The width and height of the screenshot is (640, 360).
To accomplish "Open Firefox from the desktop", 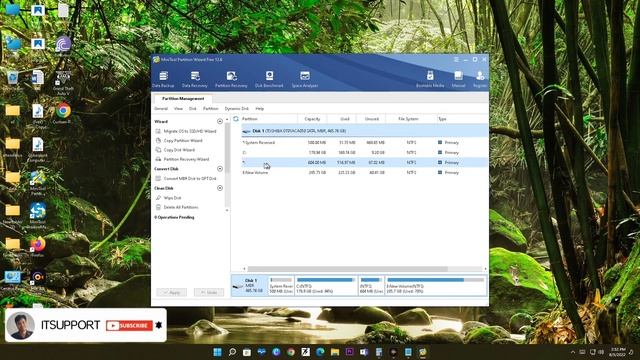I will click(x=38, y=247).
